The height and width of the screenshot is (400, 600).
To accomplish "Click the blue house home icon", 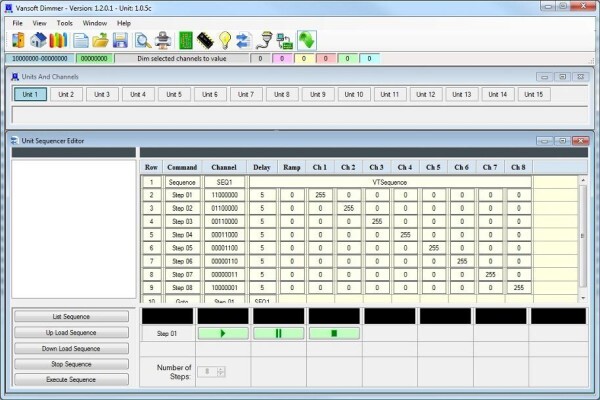I will point(38,40).
